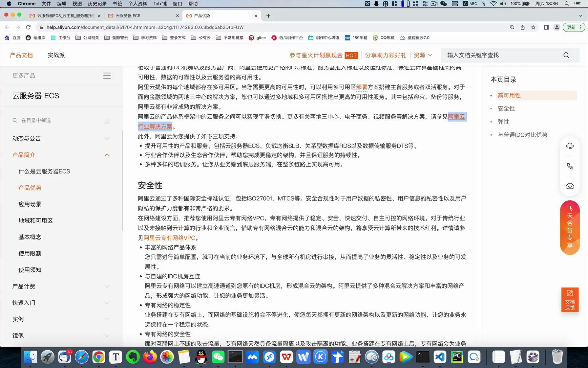Image resolution: width=588 pixels, height=368 pixels.
Task: Open the 书签 menu in menu bar
Action: point(117,4)
